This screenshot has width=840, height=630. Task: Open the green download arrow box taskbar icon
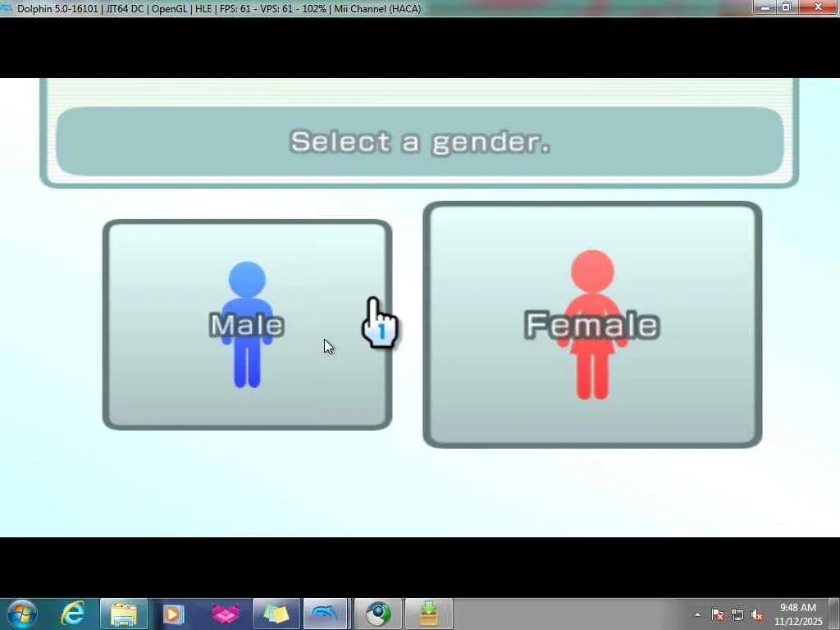point(428,614)
